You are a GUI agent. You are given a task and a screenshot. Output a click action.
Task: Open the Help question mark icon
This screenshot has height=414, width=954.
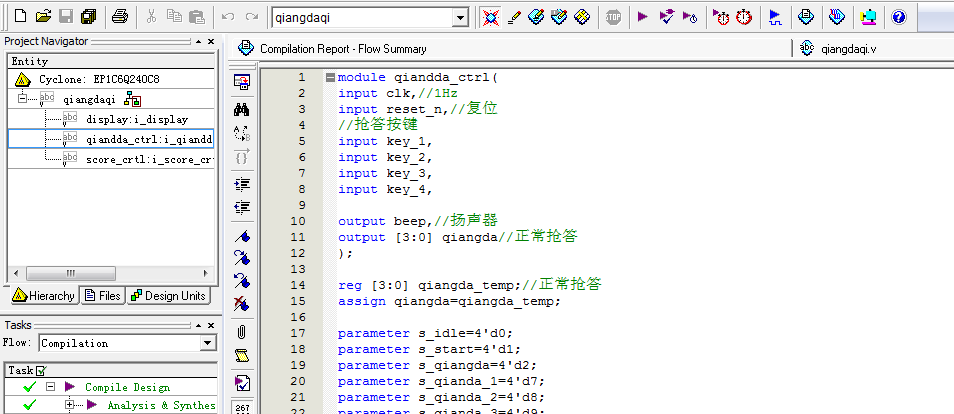point(899,17)
